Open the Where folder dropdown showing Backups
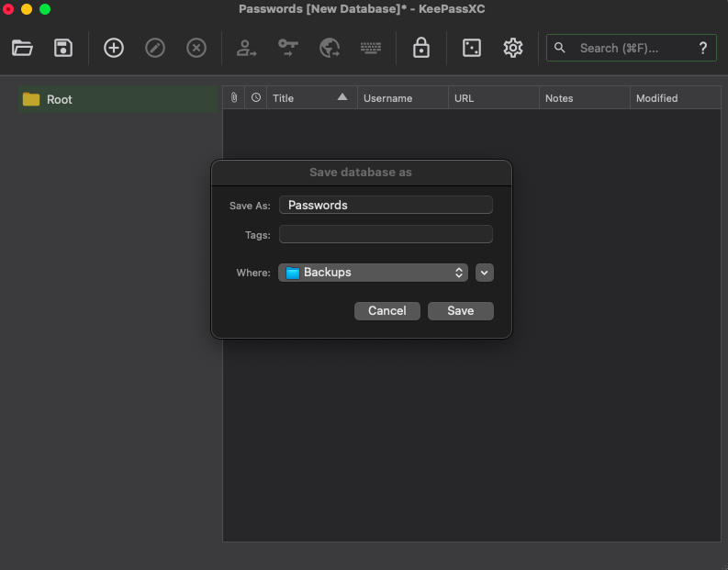The image size is (728, 570). [373, 273]
